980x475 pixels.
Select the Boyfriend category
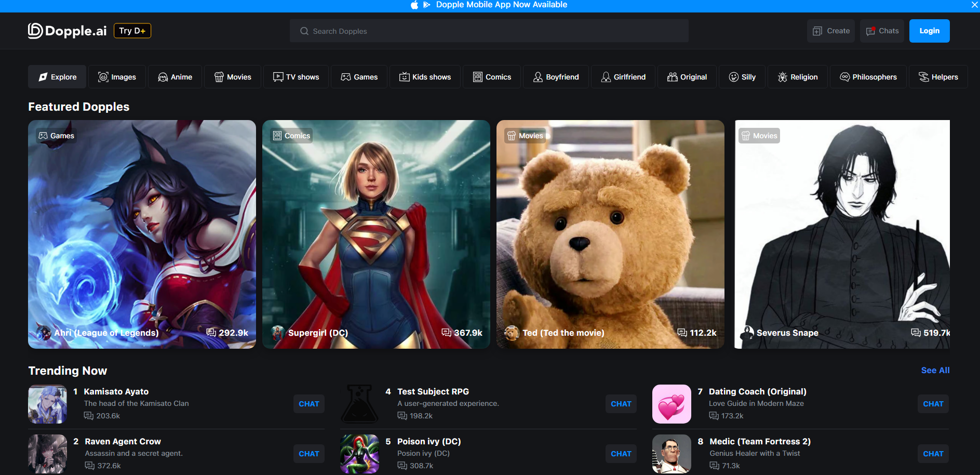pyautogui.click(x=556, y=76)
